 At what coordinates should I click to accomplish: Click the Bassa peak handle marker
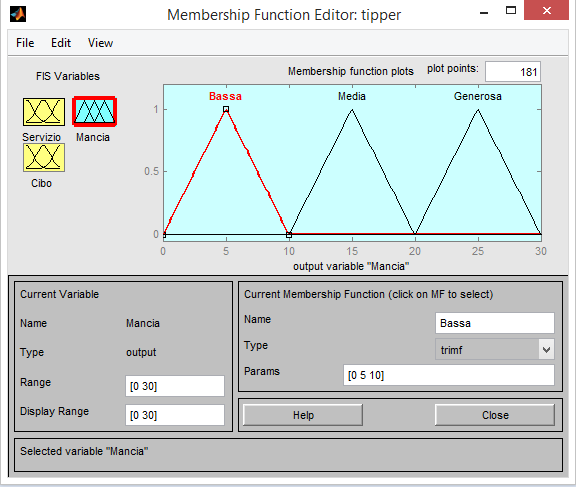(x=226, y=109)
